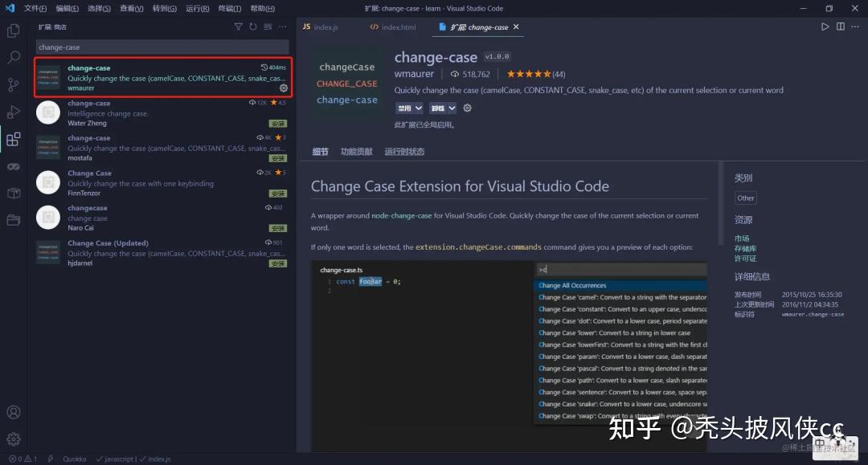Click the extension details vertical scrollbar
This screenshot has width=868, height=465.
721,203
